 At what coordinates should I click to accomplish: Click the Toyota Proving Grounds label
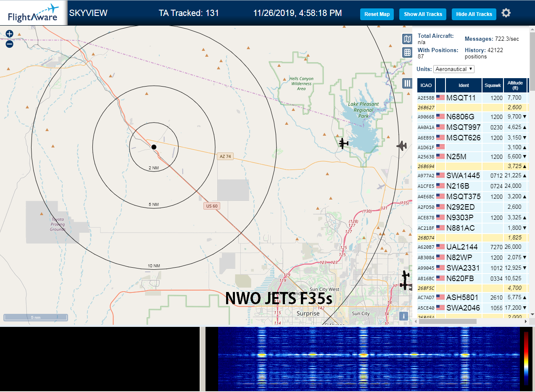pyautogui.click(x=58, y=224)
